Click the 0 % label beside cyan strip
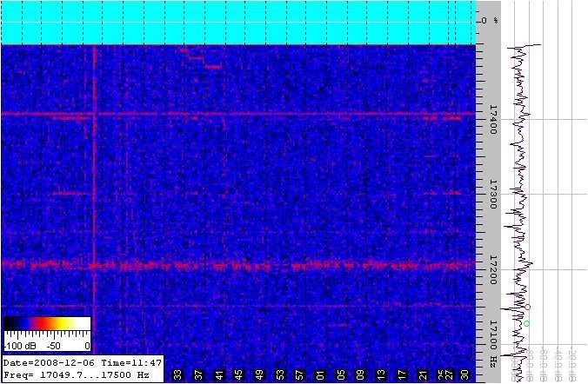 tap(490, 21)
